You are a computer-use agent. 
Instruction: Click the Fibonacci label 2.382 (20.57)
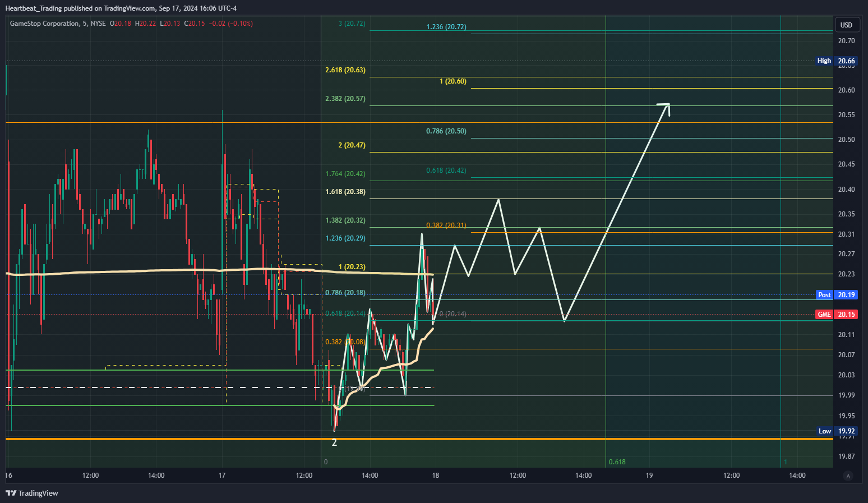tap(345, 99)
